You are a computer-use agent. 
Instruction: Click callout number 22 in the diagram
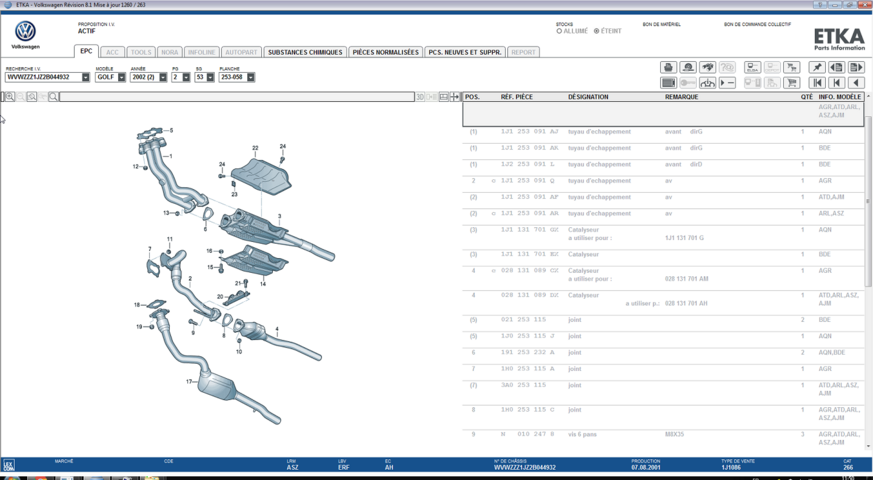255,148
